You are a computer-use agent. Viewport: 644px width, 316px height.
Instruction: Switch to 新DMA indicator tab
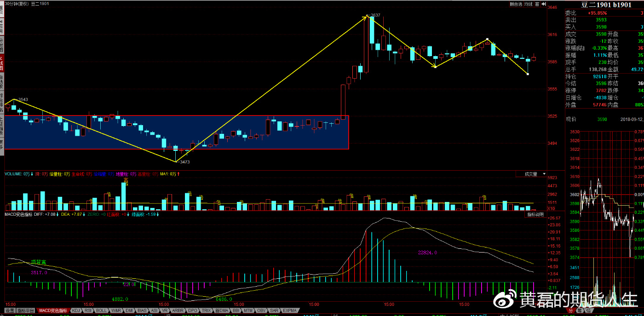click(x=222, y=310)
